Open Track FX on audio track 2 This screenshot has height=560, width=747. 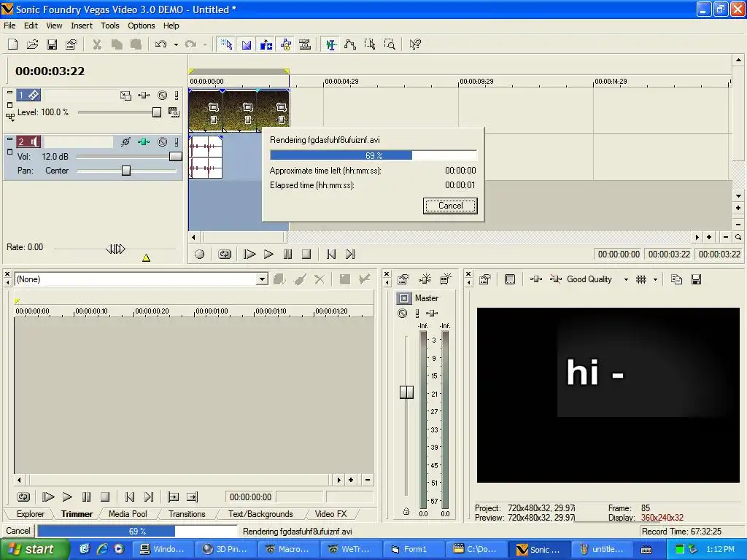tap(144, 142)
